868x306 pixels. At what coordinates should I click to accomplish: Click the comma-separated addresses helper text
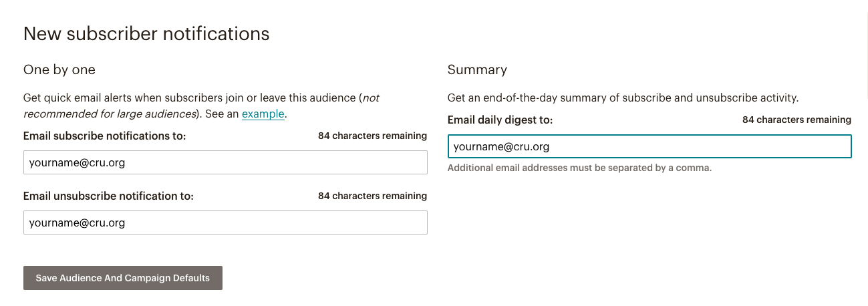pos(579,168)
